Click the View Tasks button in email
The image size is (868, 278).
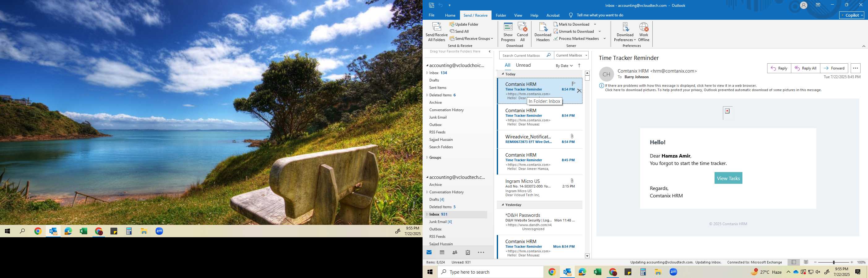coord(728,178)
